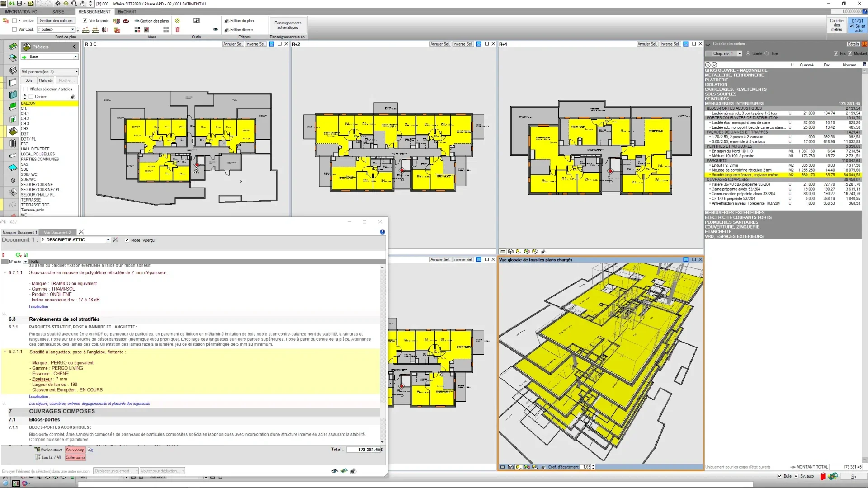Screen dimensions: 868x488
Task: Select the pan hand tool icon
Action: tap(82, 3)
